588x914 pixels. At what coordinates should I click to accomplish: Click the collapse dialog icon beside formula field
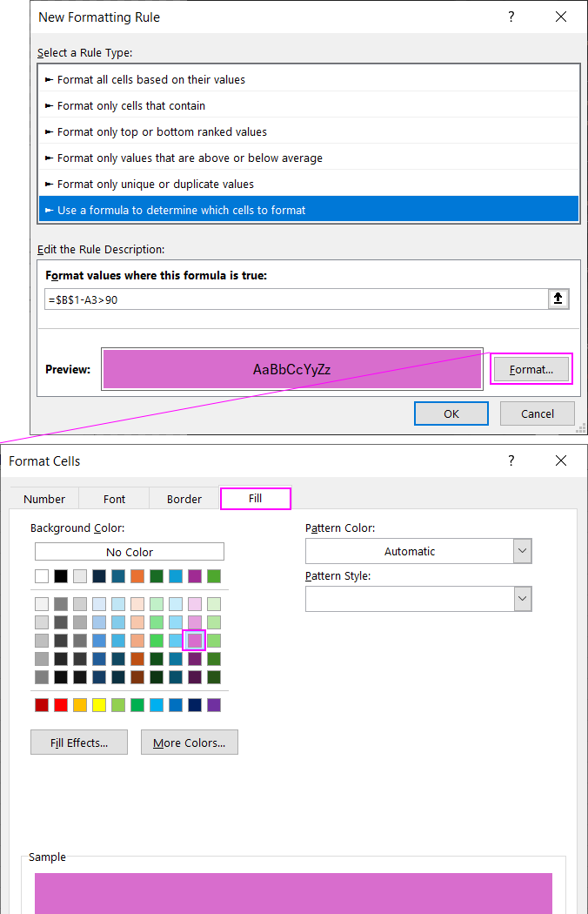[558, 299]
